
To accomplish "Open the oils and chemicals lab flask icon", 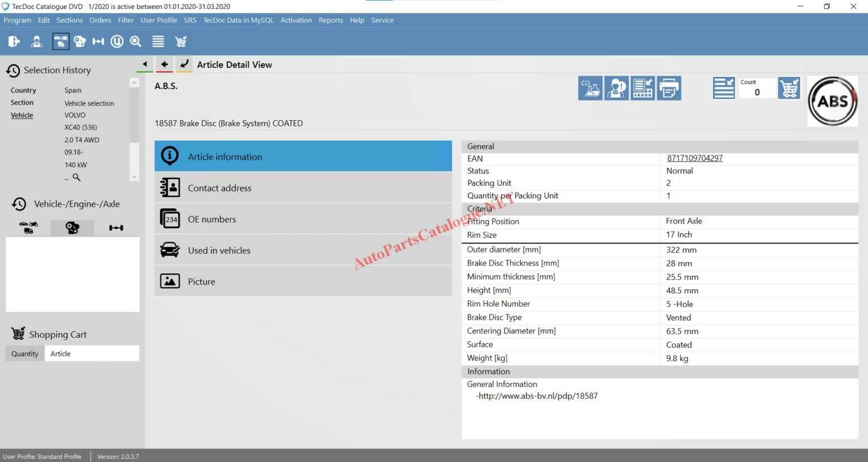I will pyautogui.click(x=590, y=88).
